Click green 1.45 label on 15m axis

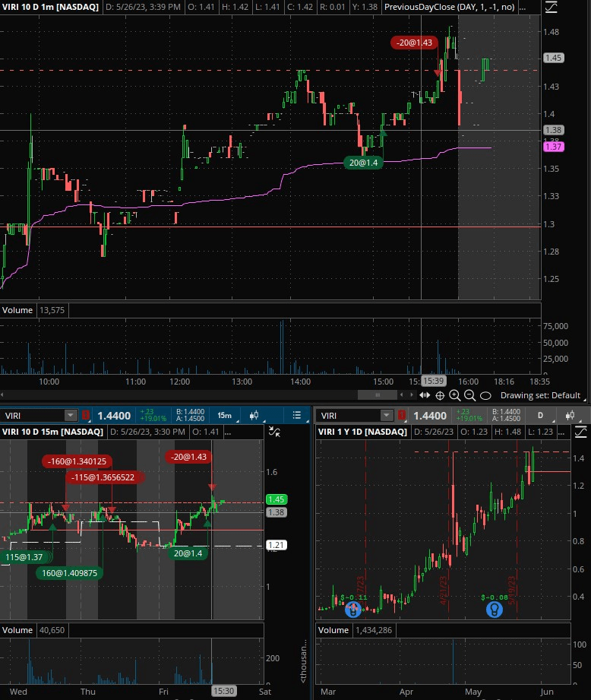click(x=276, y=499)
